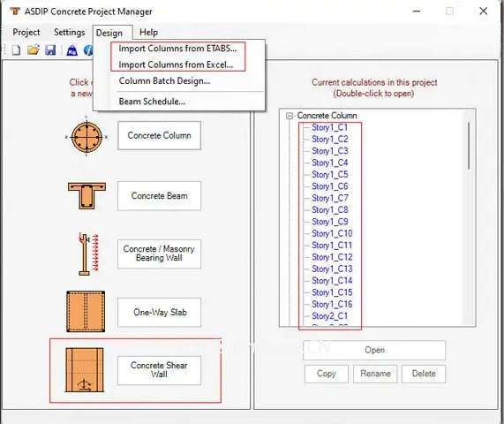
Task: Select Story2_C1 in the tree
Action: coord(330,316)
